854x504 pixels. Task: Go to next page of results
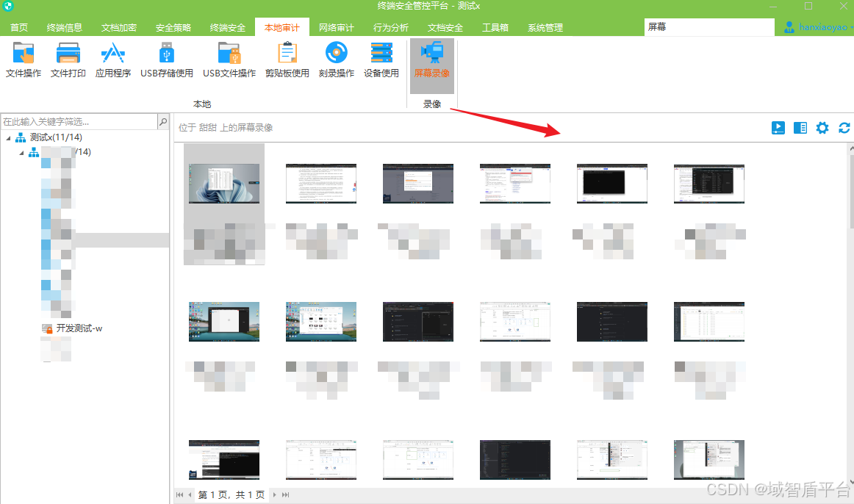(x=275, y=494)
